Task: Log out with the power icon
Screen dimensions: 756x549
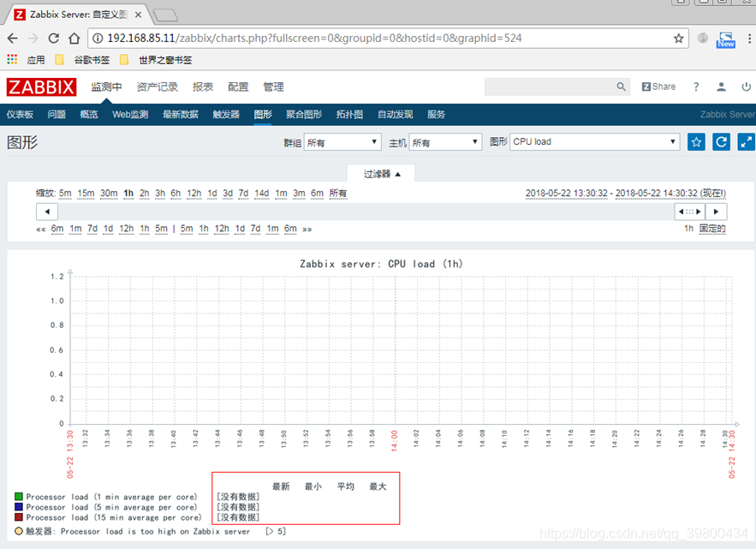Action: [x=746, y=87]
